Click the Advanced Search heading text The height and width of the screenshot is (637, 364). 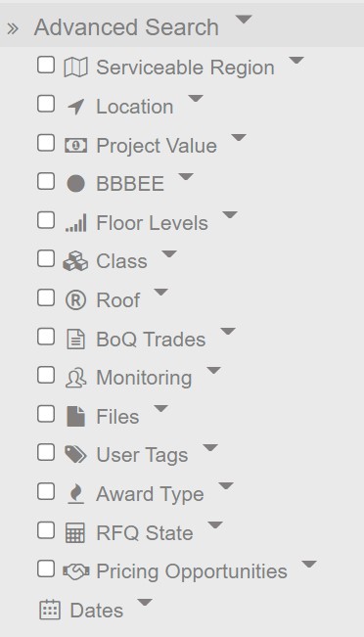126,27
